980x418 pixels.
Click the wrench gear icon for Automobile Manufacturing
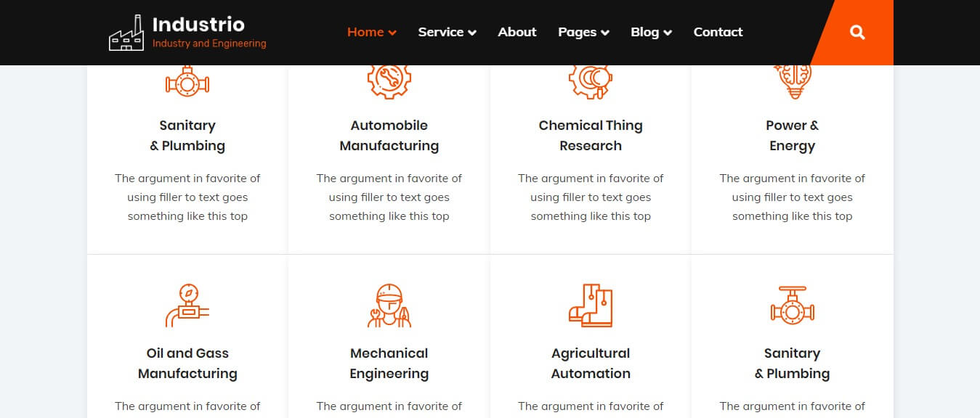pos(389,81)
